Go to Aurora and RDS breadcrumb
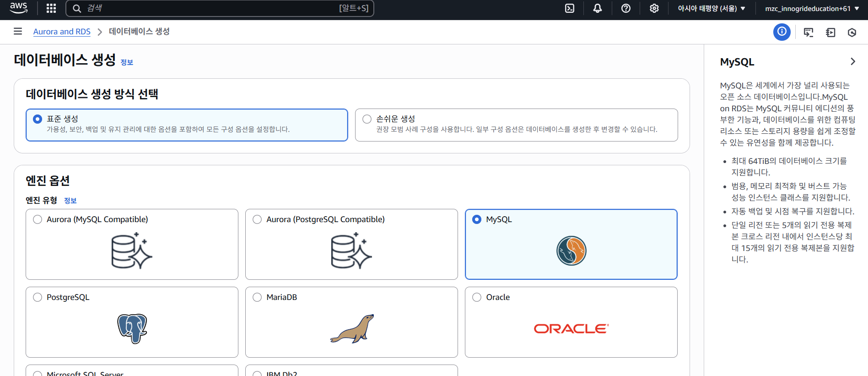The image size is (868, 376). 62,32
